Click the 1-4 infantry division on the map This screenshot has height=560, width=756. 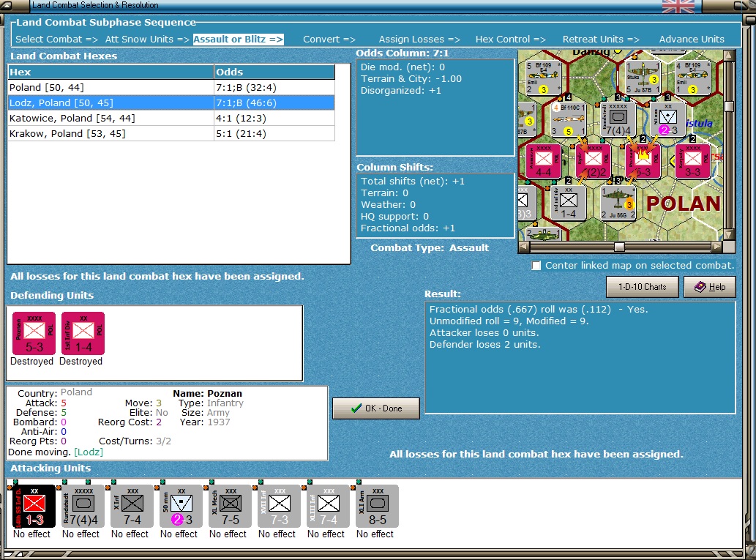coord(568,203)
